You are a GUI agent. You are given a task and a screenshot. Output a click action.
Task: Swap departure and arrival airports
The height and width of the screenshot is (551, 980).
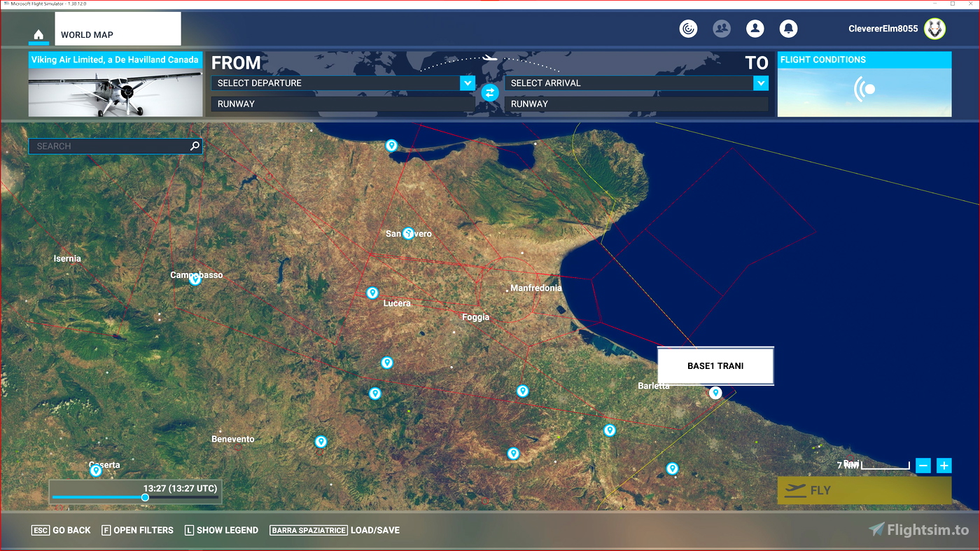click(x=490, y=92)
